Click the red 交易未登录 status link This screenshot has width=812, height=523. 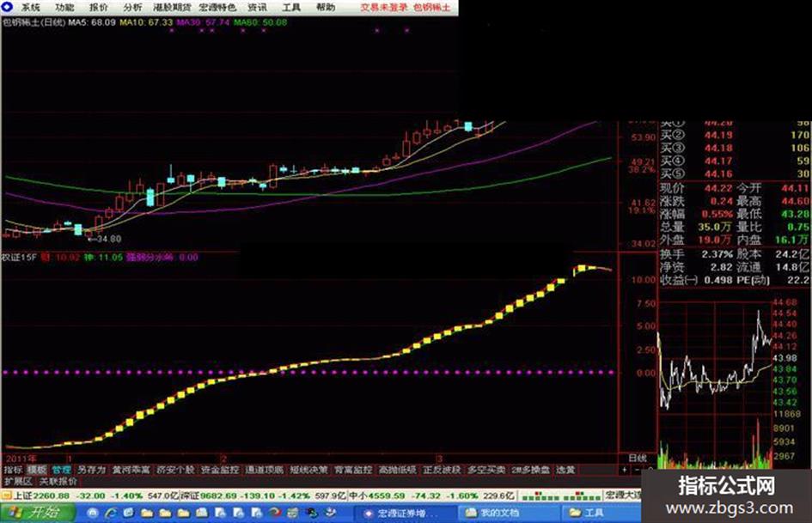[x=384, y=7]
